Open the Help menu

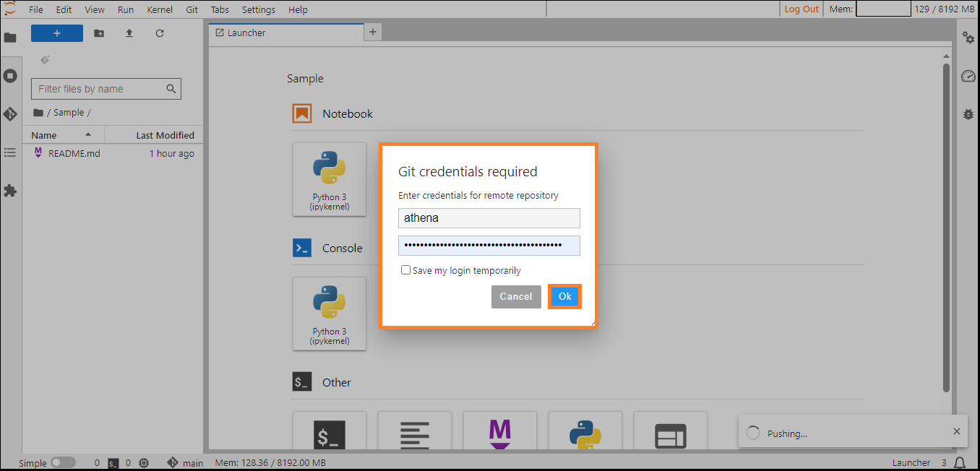[298, 9]
